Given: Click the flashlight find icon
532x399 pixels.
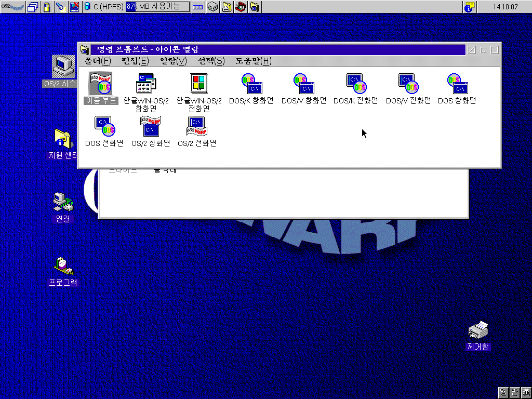Looking at the screenshot, I should coord(61,7).
